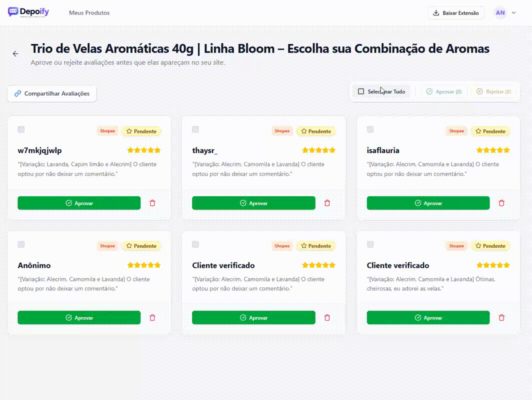Click the back arrow next to the product title
The image size is (532, 400).
coord(15,53)
